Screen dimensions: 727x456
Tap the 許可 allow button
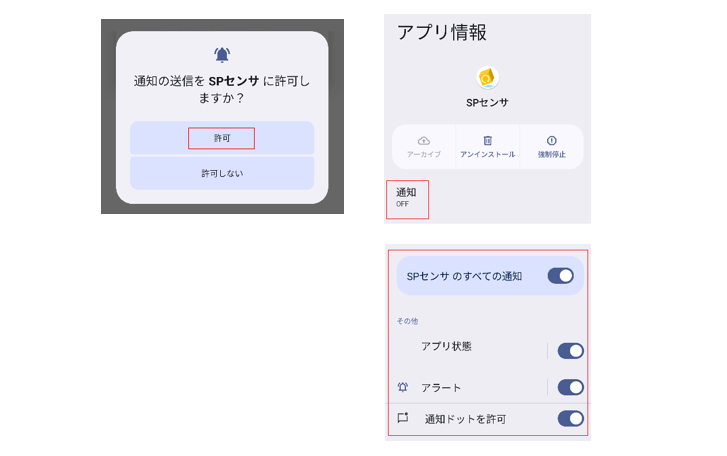222,138
